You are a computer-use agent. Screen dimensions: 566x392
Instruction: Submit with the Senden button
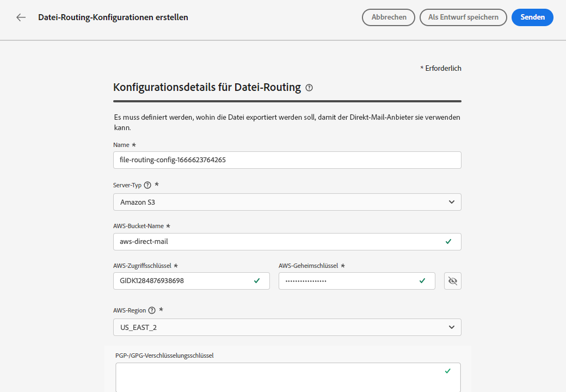(532, 17)
